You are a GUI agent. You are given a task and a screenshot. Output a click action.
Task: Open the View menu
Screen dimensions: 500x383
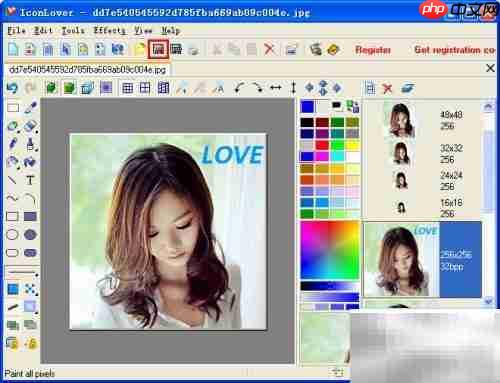click(x=143, y=31)
